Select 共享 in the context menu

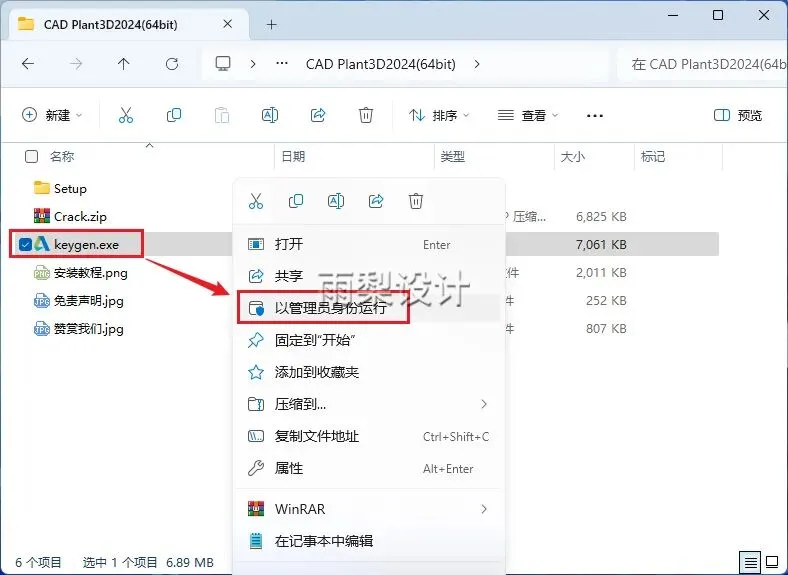369,276
